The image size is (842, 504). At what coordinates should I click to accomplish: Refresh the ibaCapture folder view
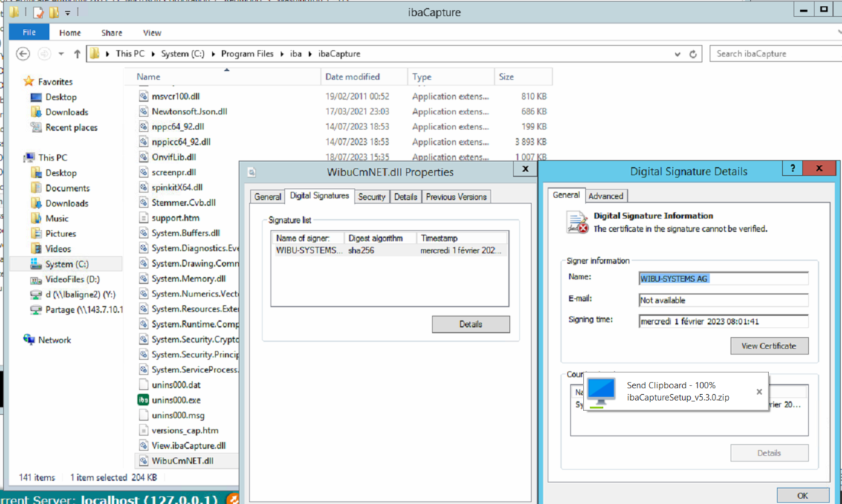click(x=693, y=54)
